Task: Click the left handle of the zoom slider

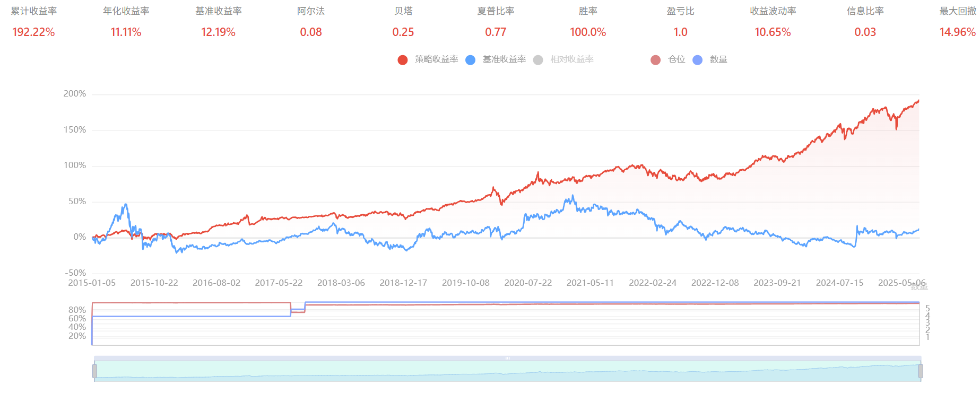Action: [x=94, y=371]
